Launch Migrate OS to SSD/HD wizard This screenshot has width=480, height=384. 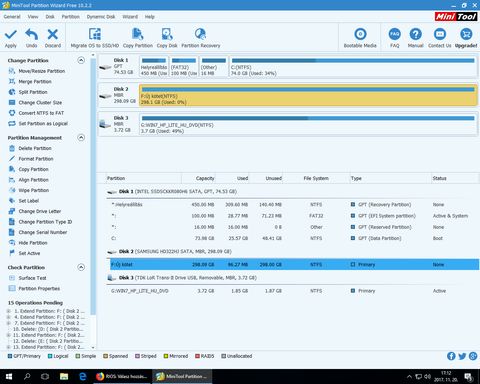coord(95,38)
